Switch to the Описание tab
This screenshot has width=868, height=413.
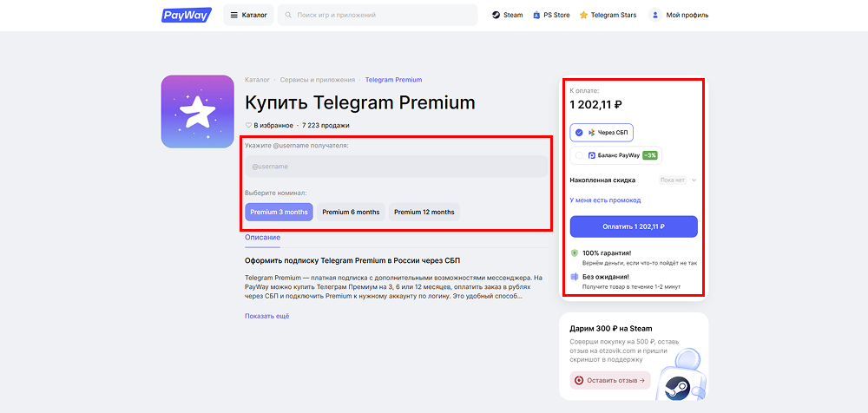[x=262, y=238]
